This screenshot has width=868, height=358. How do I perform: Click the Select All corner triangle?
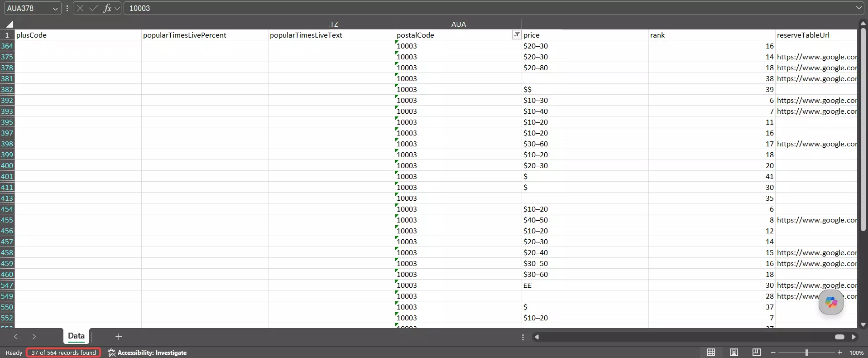point(10,24)
